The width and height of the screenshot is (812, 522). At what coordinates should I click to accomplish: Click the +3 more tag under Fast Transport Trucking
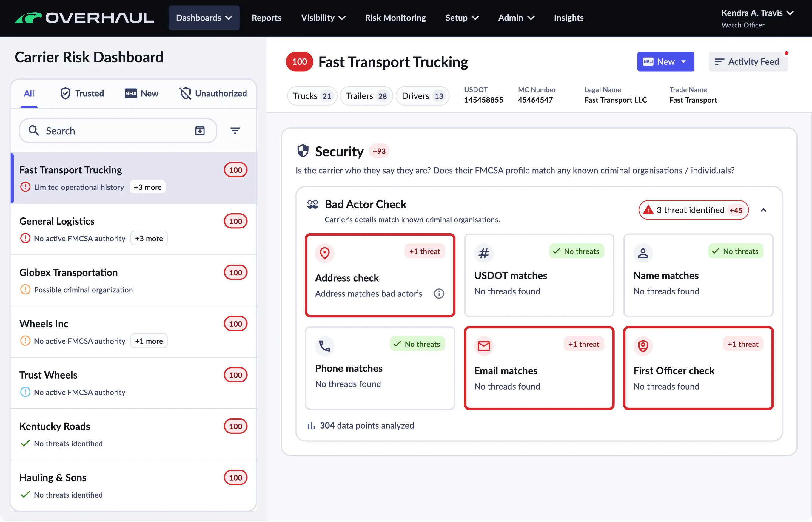(147, 187)
